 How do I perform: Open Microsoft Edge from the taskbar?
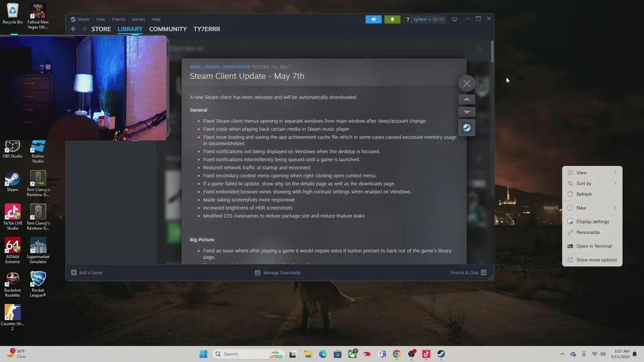tap(323, 354)
